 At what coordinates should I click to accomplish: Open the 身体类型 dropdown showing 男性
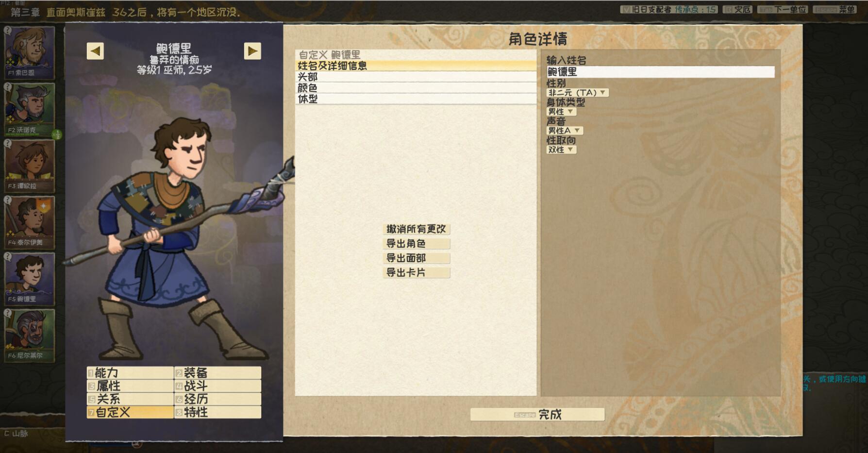tap(561, 112)
